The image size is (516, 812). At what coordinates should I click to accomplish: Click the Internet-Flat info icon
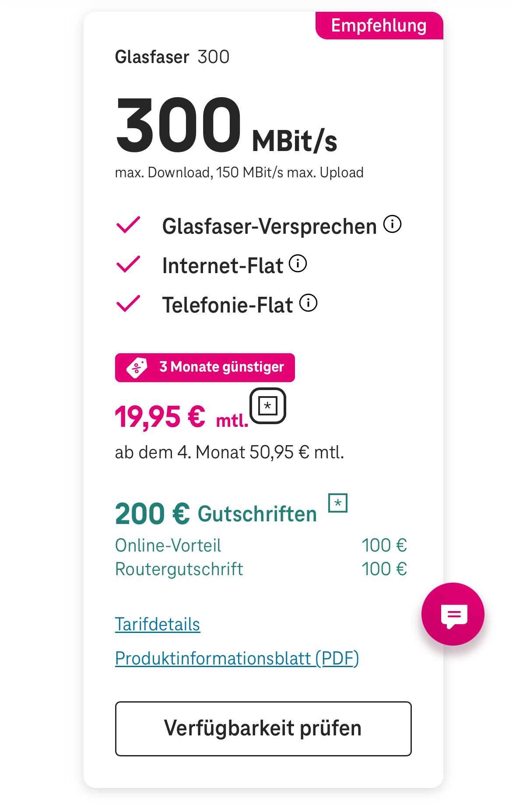pos(298,264)
